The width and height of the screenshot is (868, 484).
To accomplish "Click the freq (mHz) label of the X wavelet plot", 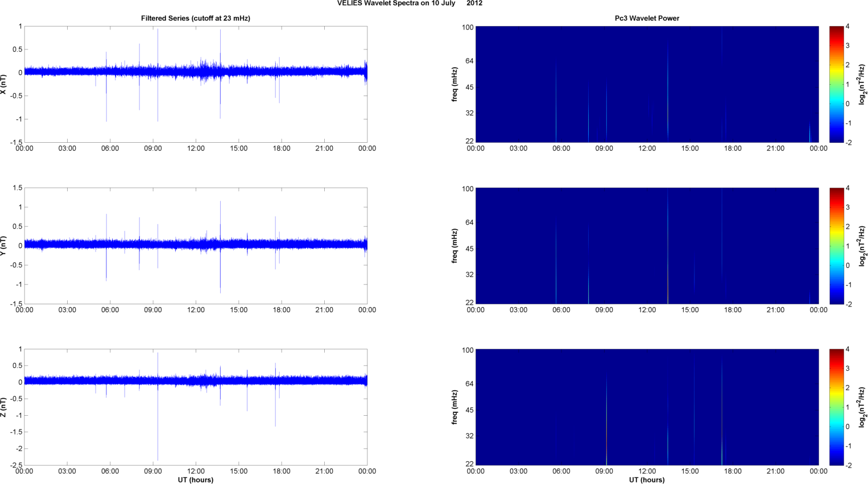I will [x=454, y=84].
